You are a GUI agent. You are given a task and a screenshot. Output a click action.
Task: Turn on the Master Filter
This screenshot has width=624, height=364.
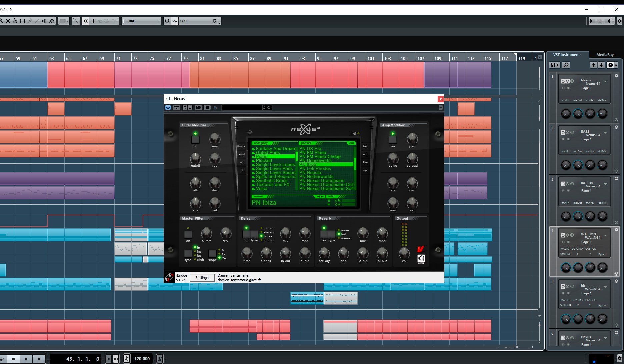[188, 234]
